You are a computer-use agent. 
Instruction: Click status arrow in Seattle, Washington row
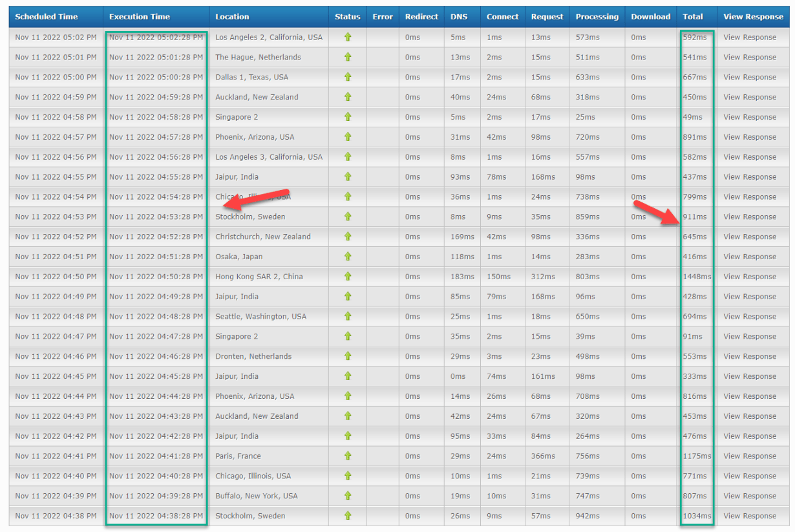[348, 316]
